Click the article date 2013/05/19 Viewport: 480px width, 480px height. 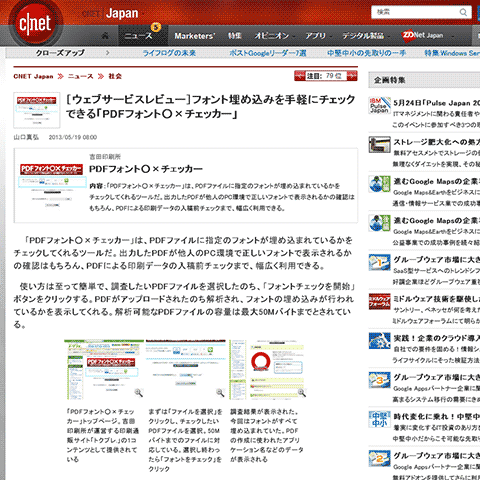(x=73, y=137)
